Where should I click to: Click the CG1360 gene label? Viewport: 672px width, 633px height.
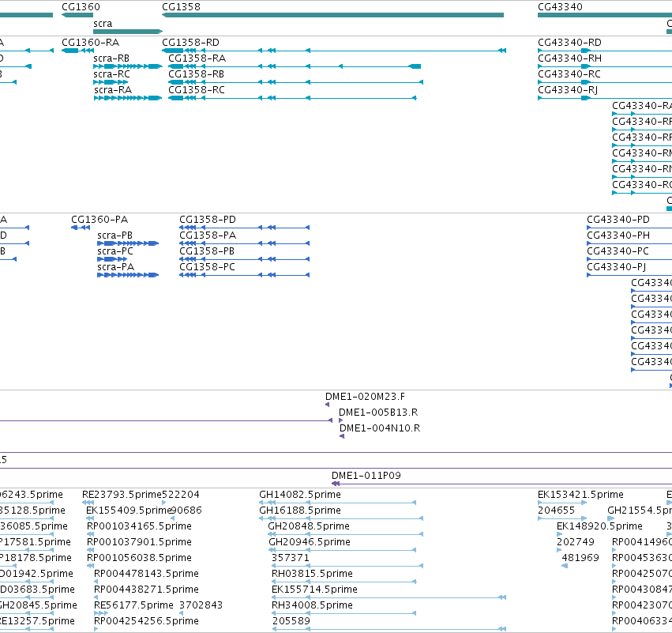click(x=81, y=7)
